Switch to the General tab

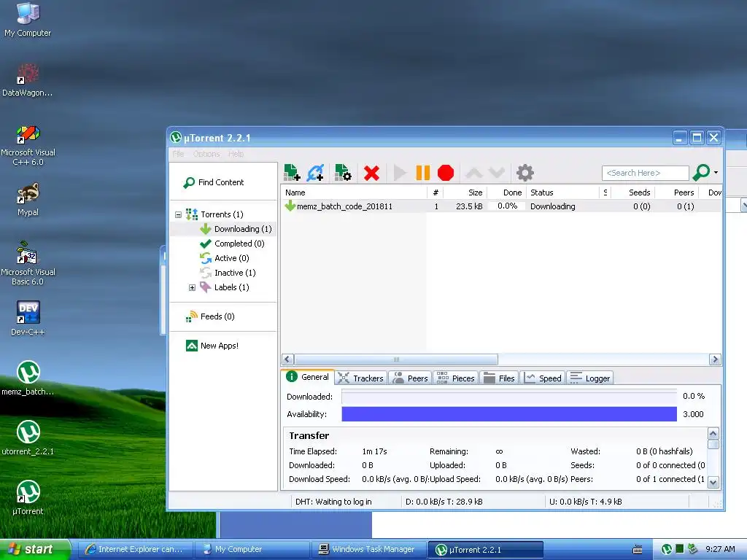click(308, 377)
